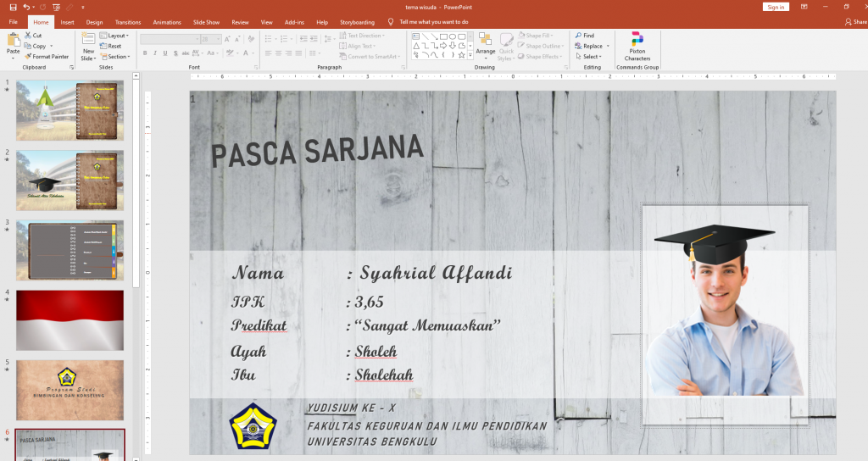Open the Font Color picker
Screen dimensions: 868x461
tap(247, 53)
